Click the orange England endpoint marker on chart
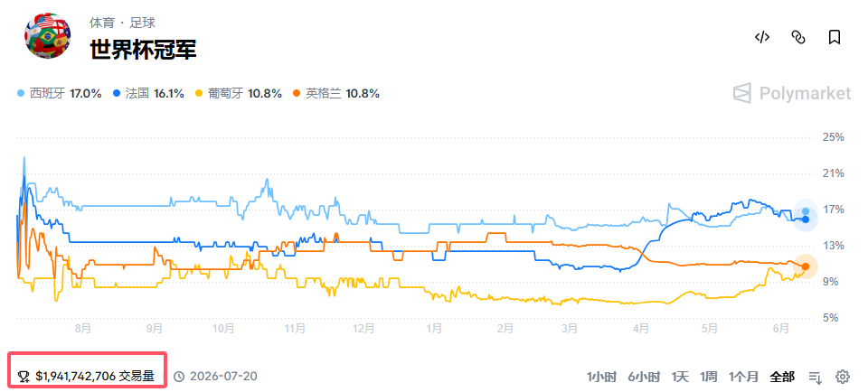Viewport: 868px width, 392px height. [806, 266]
